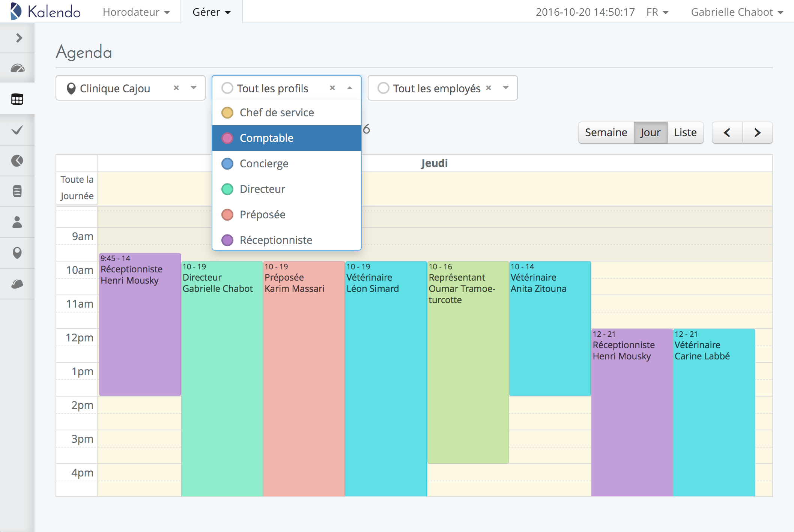794x532 pixels.
Task: Open the Tout les employés dropdown
Action: pyautogui.click(x=505, y=88)
